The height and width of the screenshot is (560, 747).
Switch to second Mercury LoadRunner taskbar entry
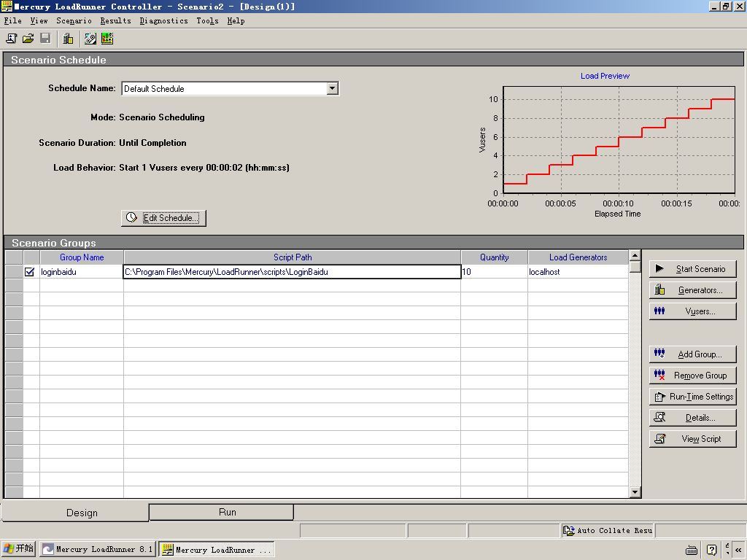click(x=217, y=549)
